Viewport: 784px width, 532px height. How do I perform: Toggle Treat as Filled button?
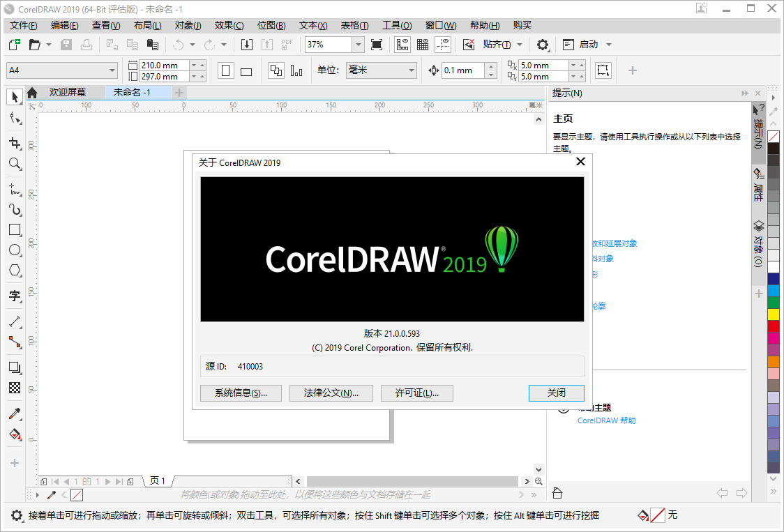pyautogui.click(x=603, y=70)
